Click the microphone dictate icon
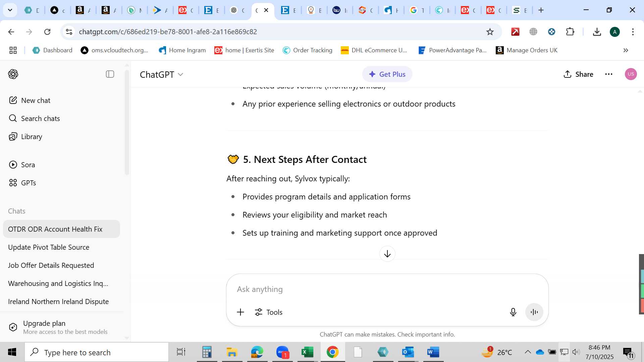This screenshot has width=644, height=362. click(513, 312)
